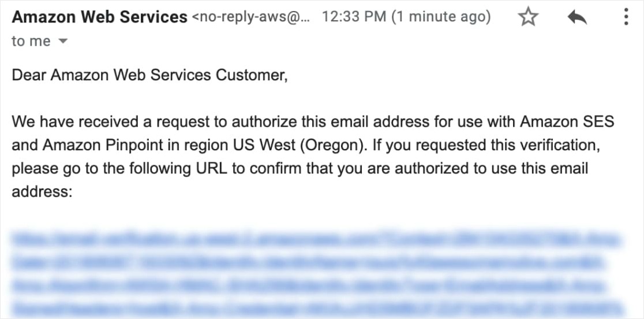Screen dimensions: 644x319
Task: Expand recipient details arrow beside 'to me'
Action: pyautogui.click(x=63, y=41)
